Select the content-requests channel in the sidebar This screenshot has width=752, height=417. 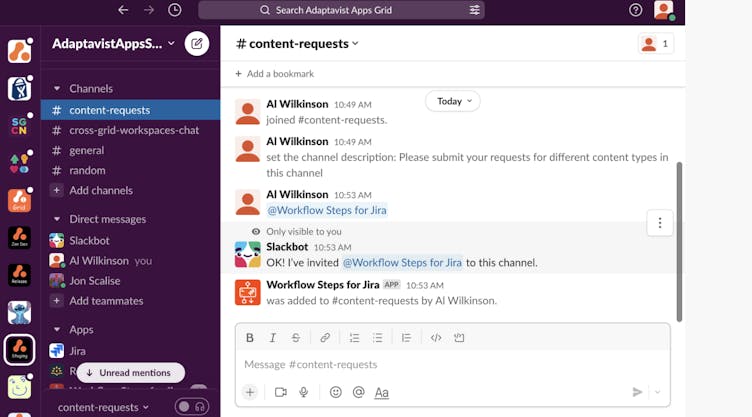tap(130, 110)
